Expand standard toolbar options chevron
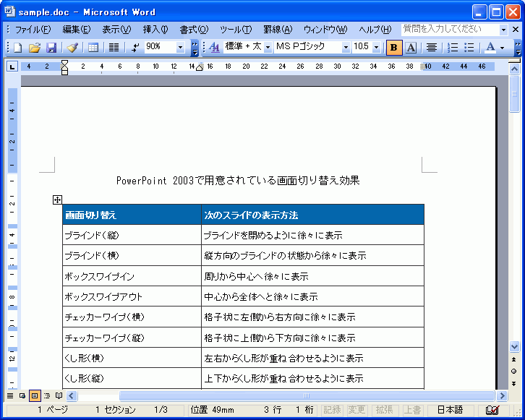Screen dimensions: 525x420 pyautogui.click(x=195, y=48)
